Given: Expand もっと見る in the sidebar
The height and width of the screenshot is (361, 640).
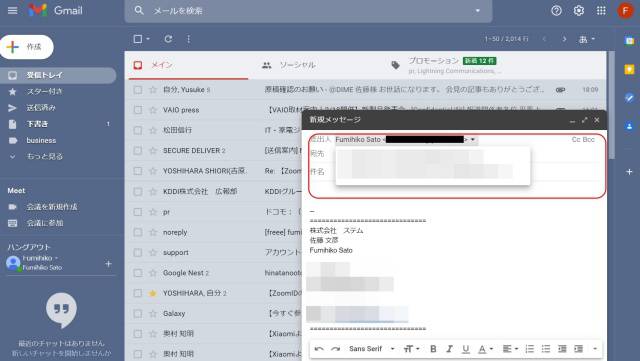Looking at the screenshot, I should [x=44, y=156].
